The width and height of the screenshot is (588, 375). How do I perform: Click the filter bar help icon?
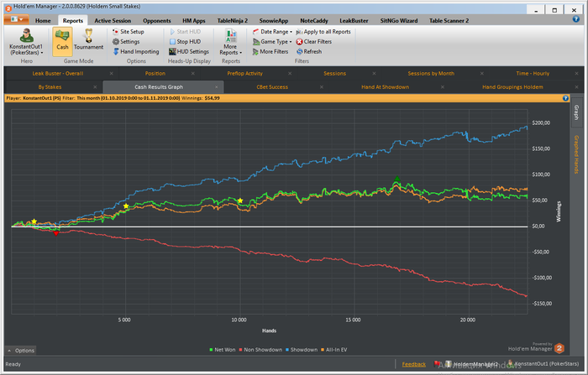(565, 98)
